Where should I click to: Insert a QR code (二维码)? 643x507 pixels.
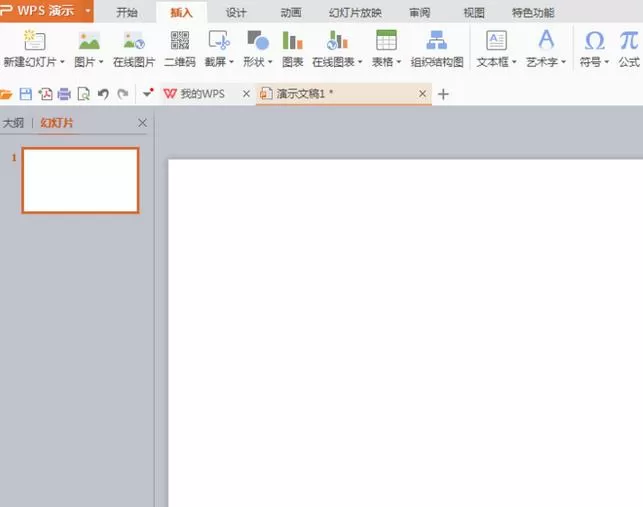[x=180, y=49]
